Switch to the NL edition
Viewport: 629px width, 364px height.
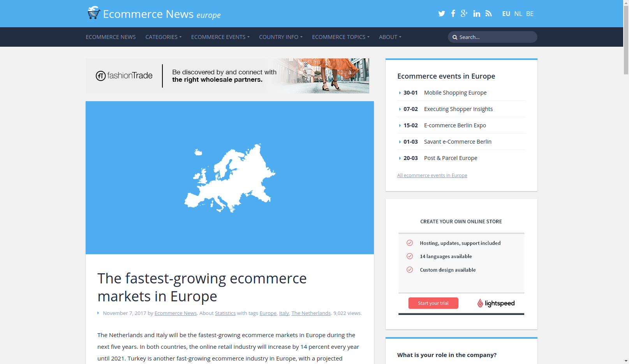518,14
